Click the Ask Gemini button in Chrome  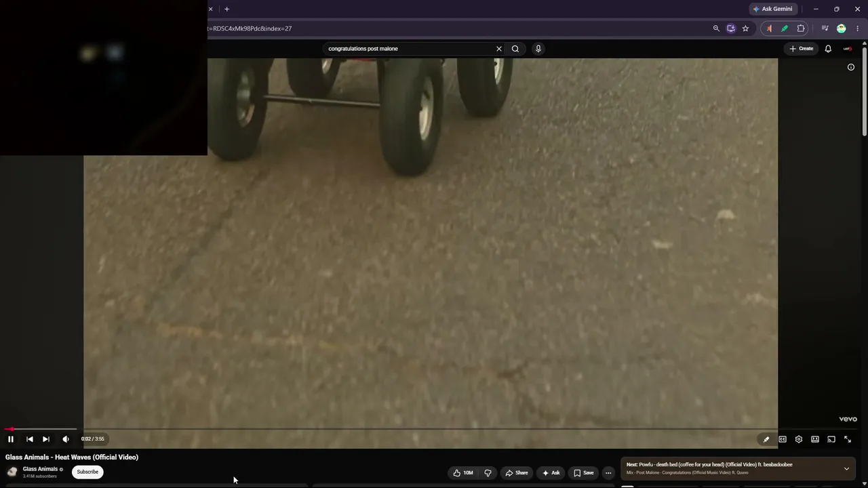tap(772, 9)
